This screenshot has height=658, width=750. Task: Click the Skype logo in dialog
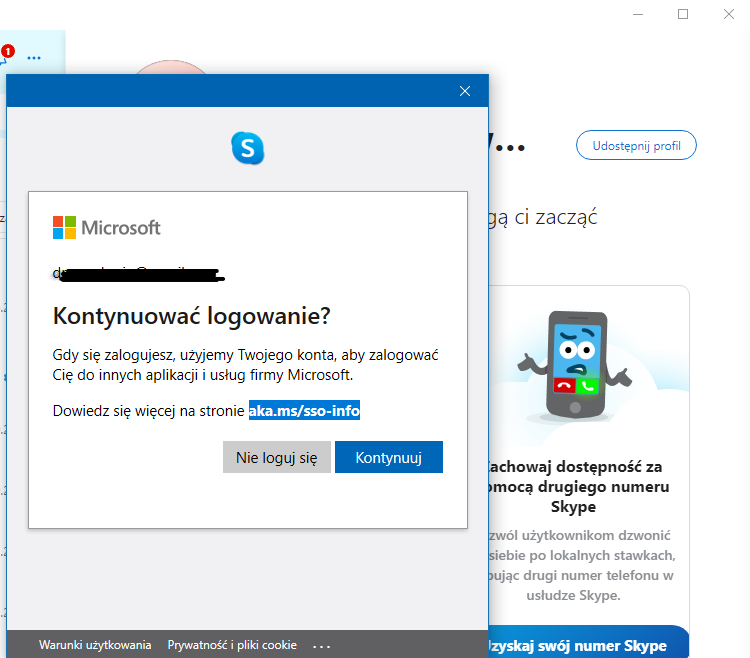point(247,148)
